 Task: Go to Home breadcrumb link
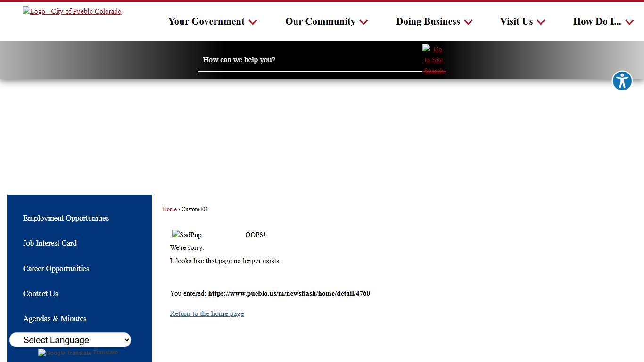[169, 209]
